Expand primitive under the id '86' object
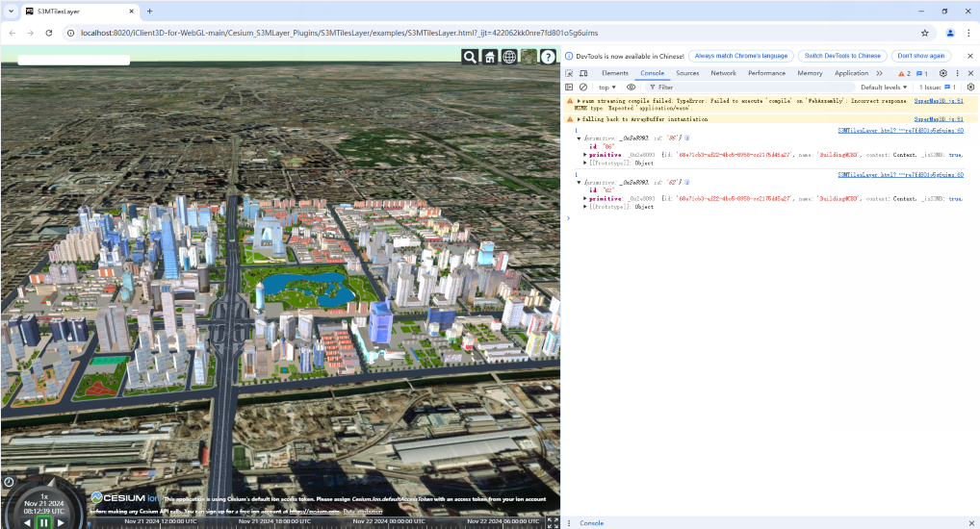This screenshot has width=980, height=529. click(x=585, y=155)
